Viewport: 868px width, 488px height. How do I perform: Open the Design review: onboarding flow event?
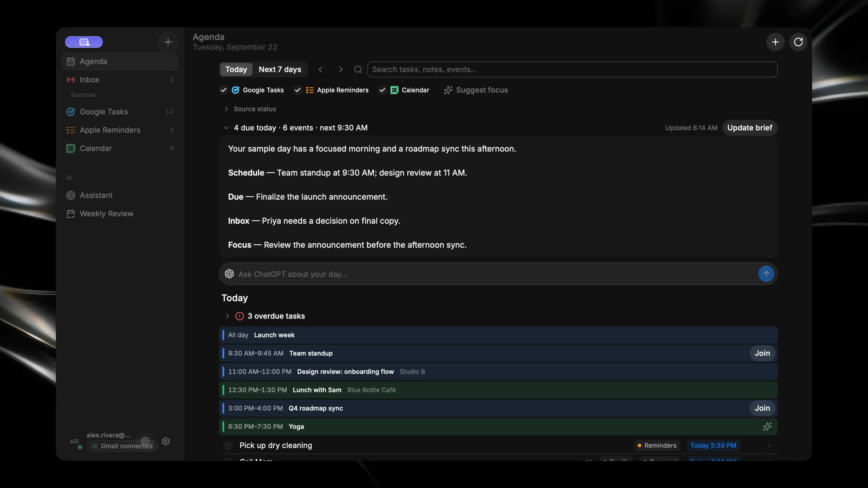[498, 371]
